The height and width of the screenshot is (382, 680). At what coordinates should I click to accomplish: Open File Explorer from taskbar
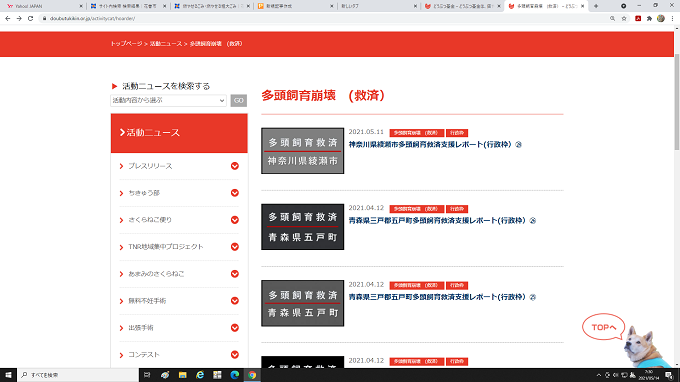tap(182, 375)
